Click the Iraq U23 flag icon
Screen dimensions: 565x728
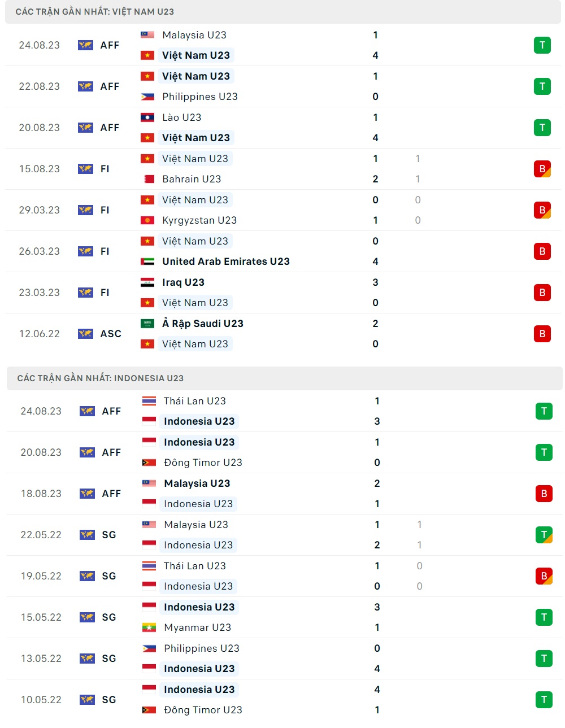pos(148,282)
